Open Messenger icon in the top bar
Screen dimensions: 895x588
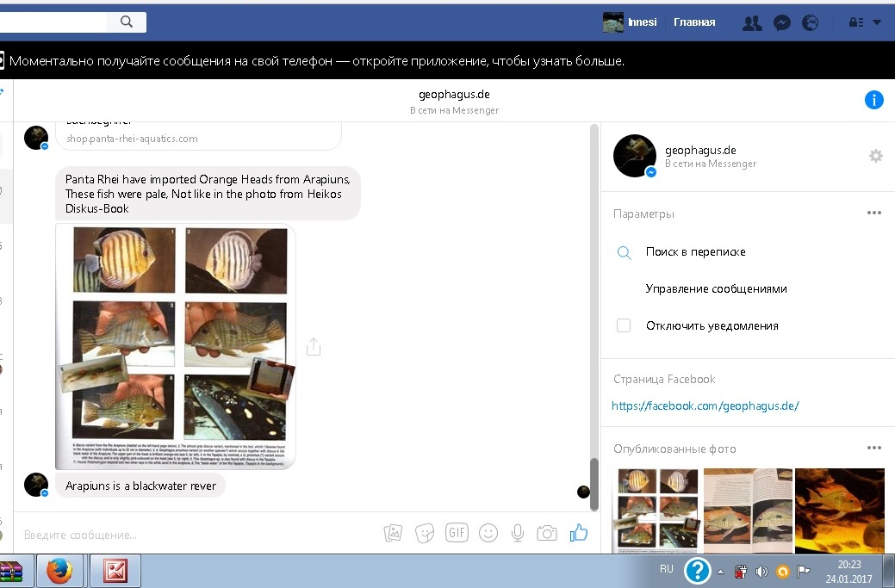781,23
